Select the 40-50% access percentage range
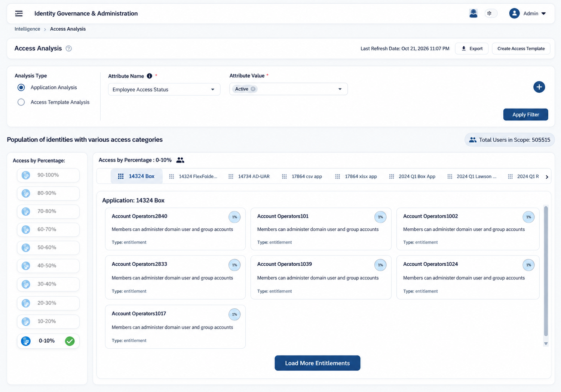This screenshot has width=561, height=392. coord(48,266)
